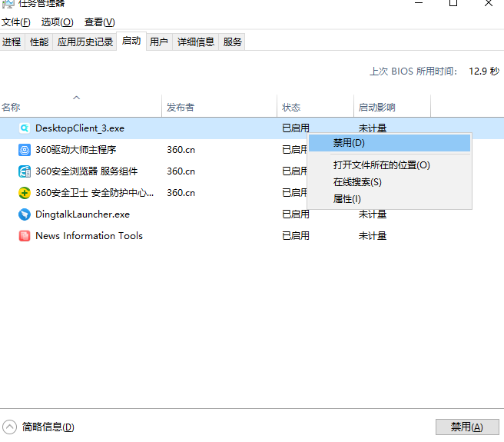Select the 启动 tab
504x442 pixels.
(x=131, y=41)
